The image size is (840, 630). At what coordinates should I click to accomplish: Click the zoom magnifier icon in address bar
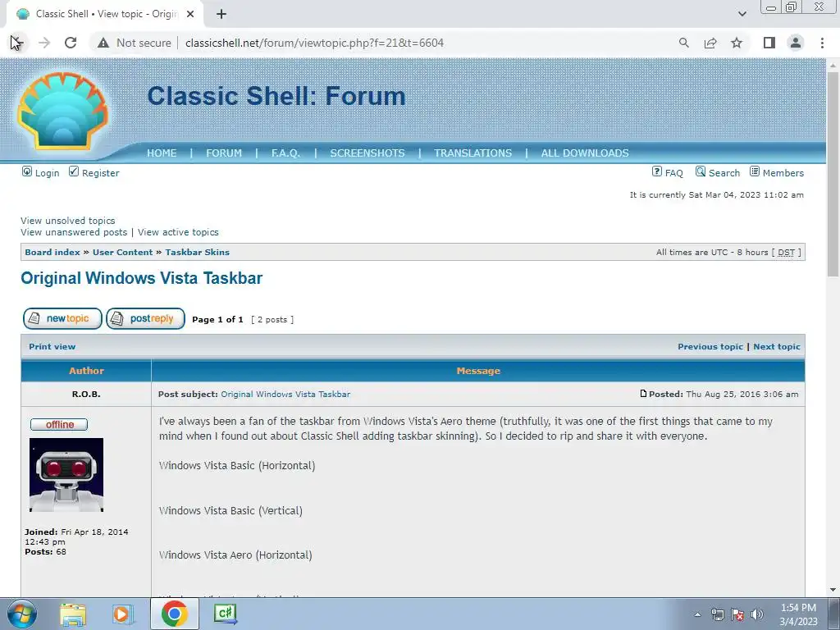coord(683,43)
